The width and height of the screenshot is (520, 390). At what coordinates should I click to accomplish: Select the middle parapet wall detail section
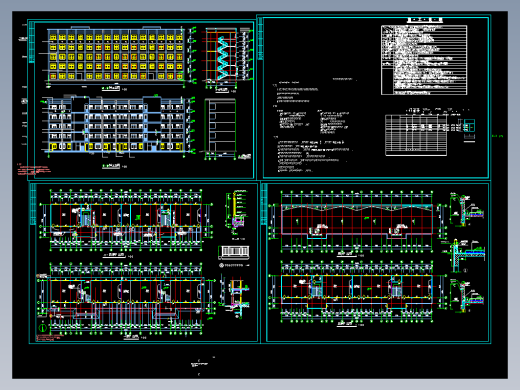tap(464, 256)
